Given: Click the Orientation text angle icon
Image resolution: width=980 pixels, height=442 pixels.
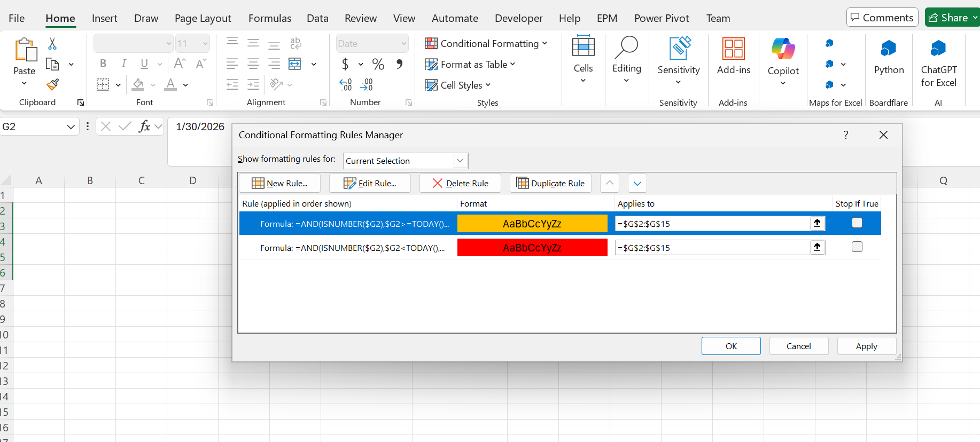Looking at the screenshot, I should 276,84.
